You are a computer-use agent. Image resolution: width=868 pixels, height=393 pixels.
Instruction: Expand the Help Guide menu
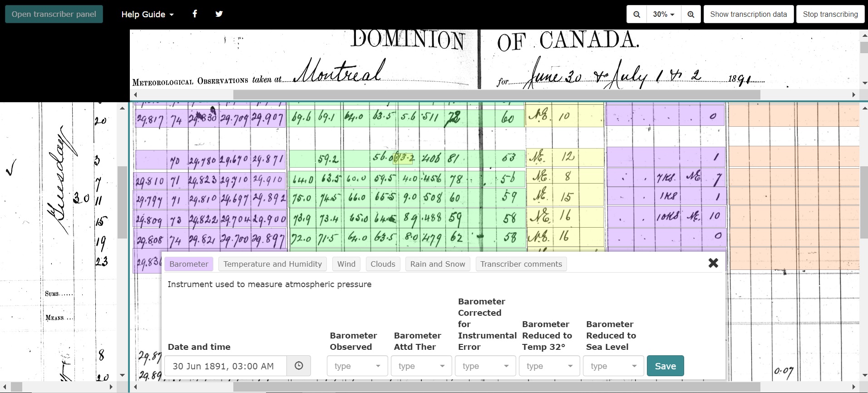pyautogui.click(x=147, y=14)
